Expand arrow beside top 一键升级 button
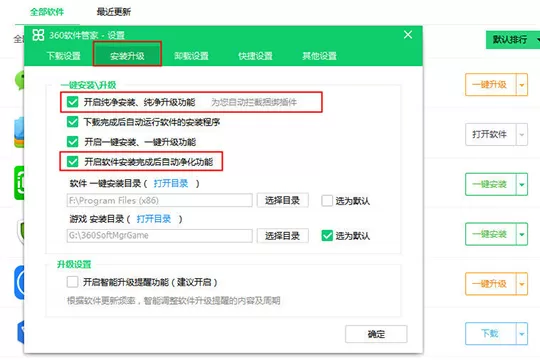Screen dimensions: 540x360 click(x=522, y=84)
